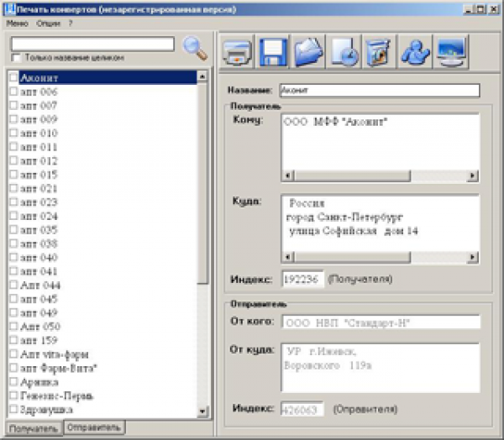Select 'апт 038' in the list

[x=39, y=244]
